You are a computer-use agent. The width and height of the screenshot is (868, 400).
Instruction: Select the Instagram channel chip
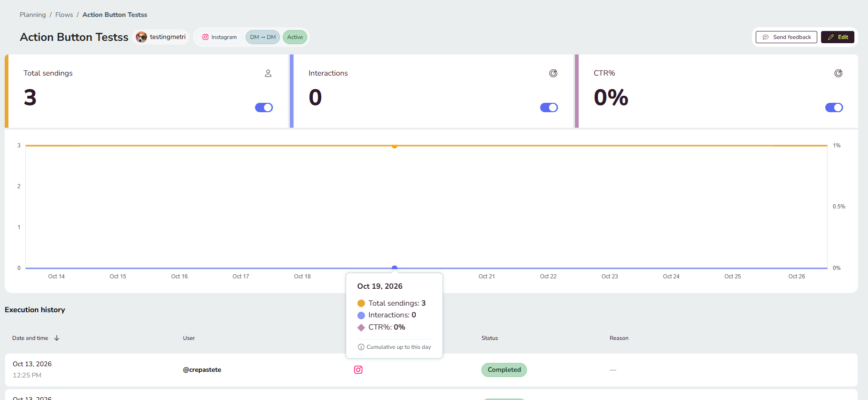tap(219, 37)
